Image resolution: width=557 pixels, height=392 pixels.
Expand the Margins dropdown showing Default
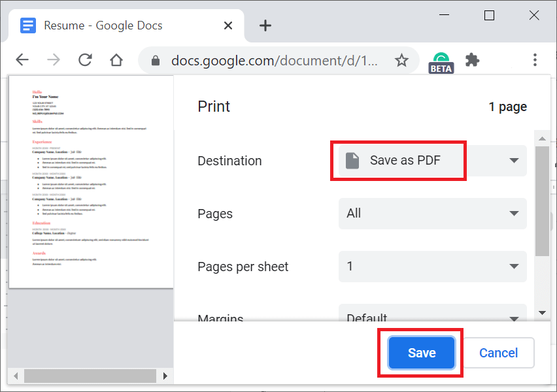point(514,318)
